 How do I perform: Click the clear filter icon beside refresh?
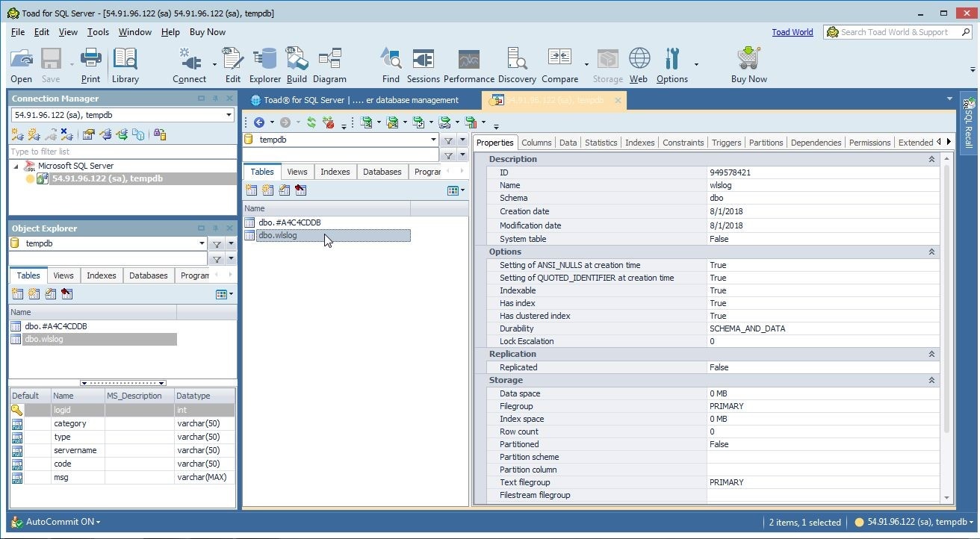(328, 122)
